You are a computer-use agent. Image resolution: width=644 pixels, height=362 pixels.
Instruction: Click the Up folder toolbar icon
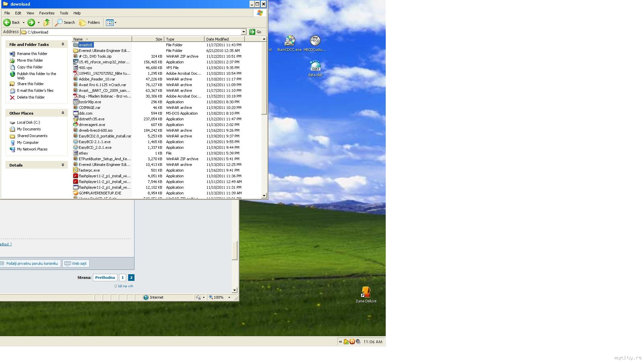(x=47, y=22)
